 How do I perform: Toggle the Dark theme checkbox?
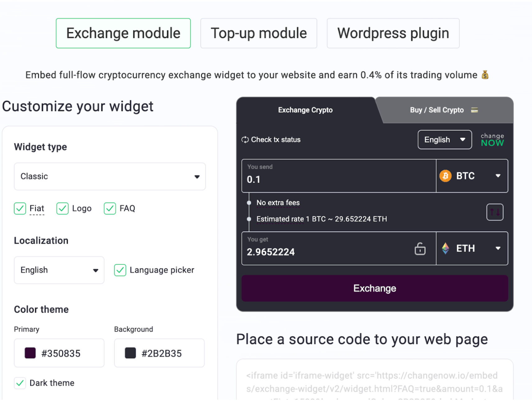[x=20, y=383]
